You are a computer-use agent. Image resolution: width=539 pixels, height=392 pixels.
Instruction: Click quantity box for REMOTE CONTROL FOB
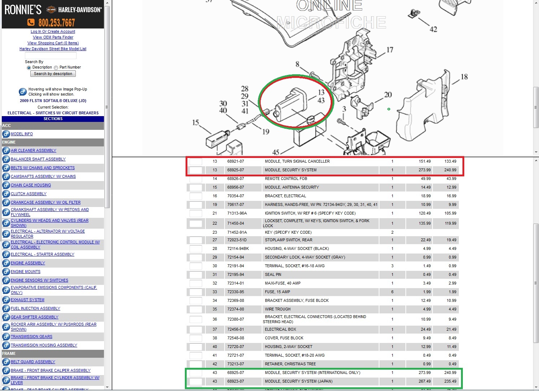[x=196, y=179]
